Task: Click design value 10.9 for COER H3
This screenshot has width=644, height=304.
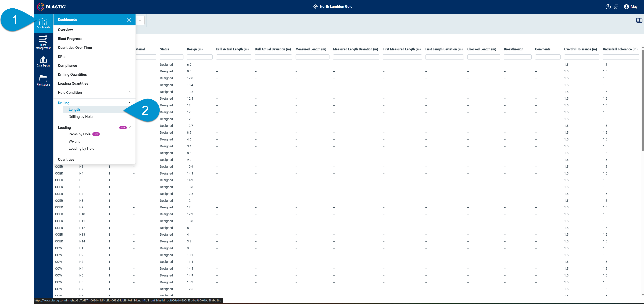Action: point(190,167)
